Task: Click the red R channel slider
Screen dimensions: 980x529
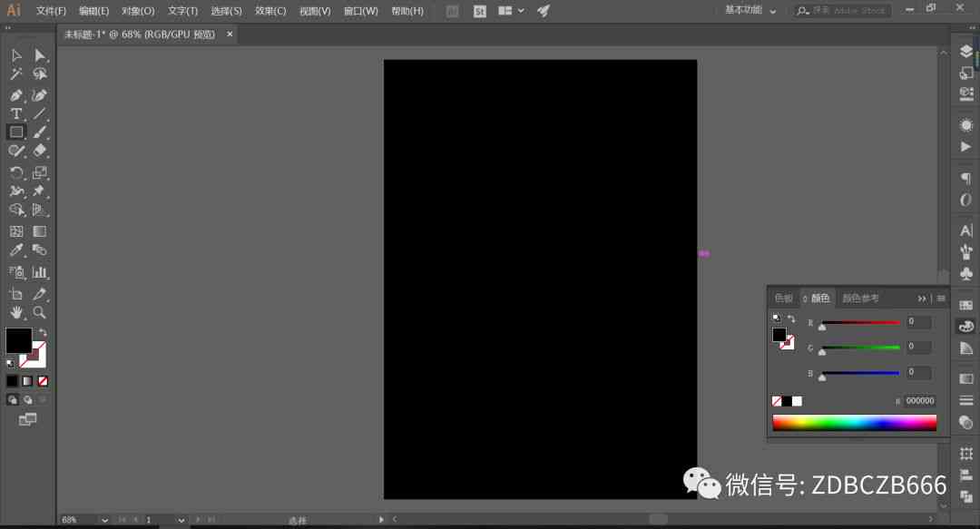Action: click(860, 323)
